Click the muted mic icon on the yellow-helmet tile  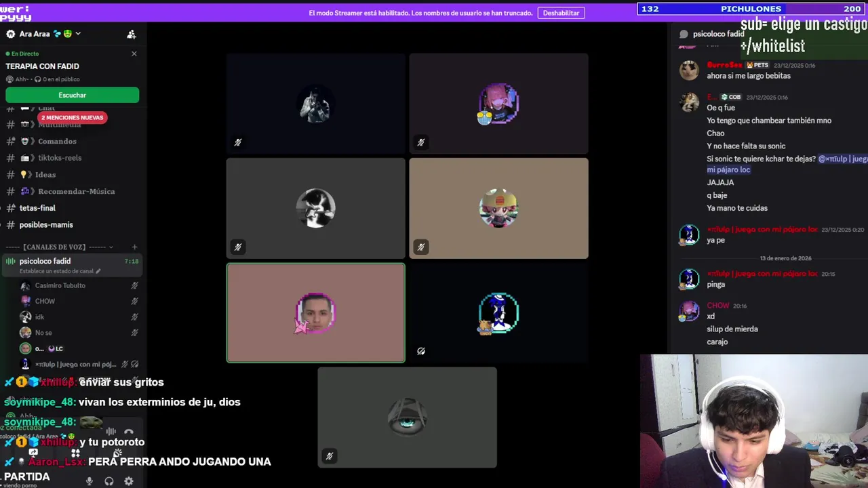[x=421, y=247]
